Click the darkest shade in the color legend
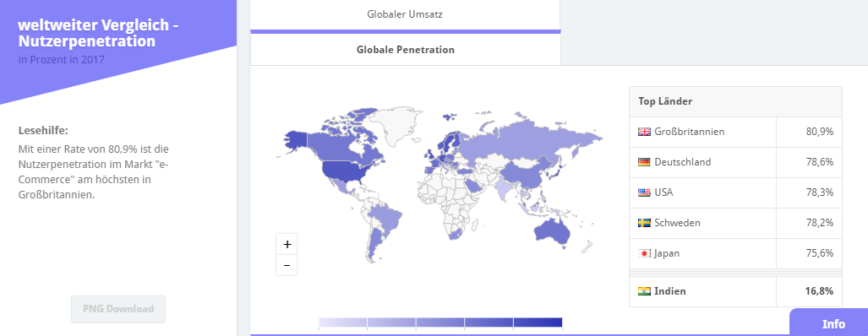 click(x=538, y=322)
